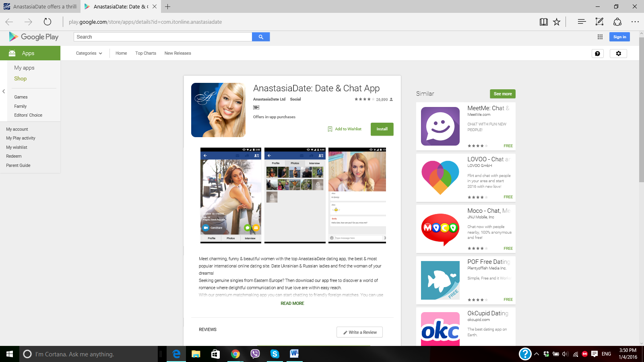Click the browser forward arrow
This screenshot has height=362, width=644.
(x=28, y=22)
